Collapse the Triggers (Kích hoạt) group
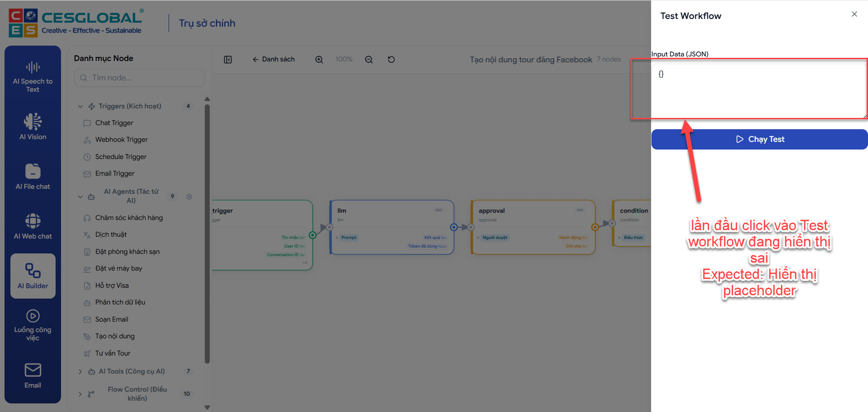The width and height of the screenshot is (868, 412). pos(80,107)
